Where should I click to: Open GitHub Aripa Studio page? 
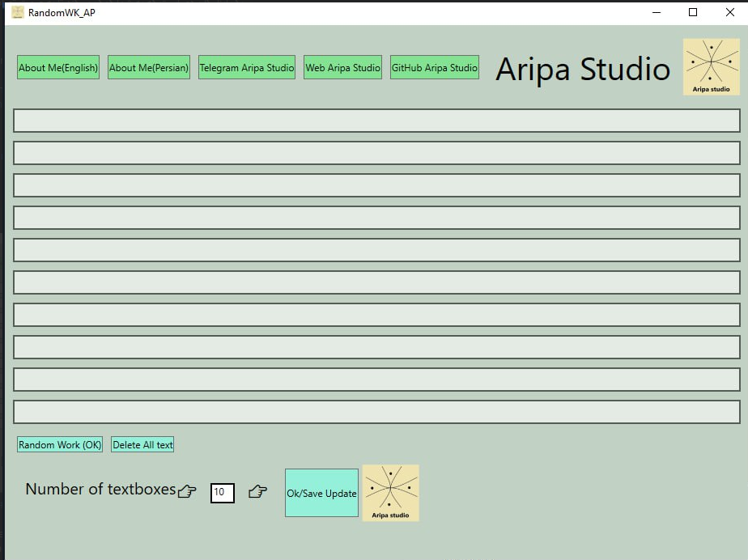tap(435, 67)
